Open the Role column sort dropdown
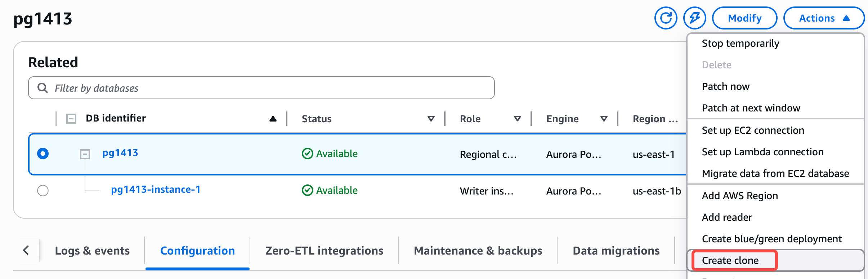The height and width of the screenshot is (279, 868). pyautogui.click(x=517, y=119)
